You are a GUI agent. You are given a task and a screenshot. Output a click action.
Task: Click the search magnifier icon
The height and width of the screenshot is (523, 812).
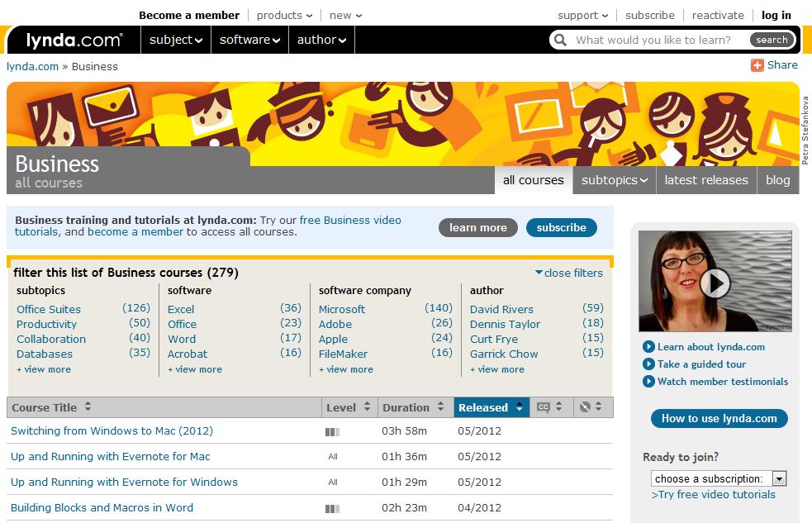560,40
